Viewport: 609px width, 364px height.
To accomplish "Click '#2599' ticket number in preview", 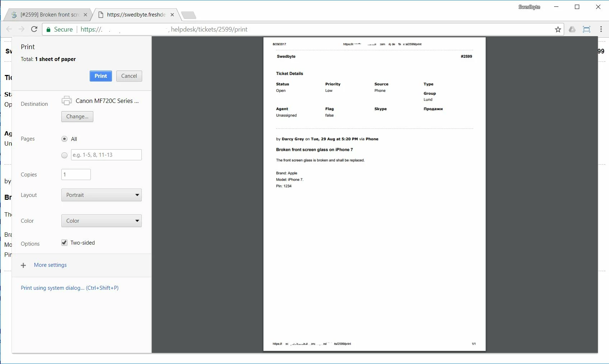I will point(466,56).
